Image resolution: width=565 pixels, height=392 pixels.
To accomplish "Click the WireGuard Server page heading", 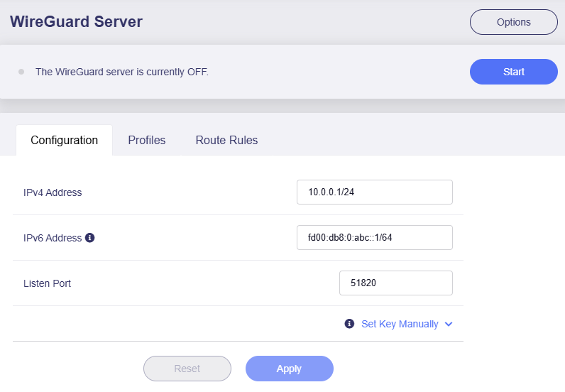I will click(76, 21).
